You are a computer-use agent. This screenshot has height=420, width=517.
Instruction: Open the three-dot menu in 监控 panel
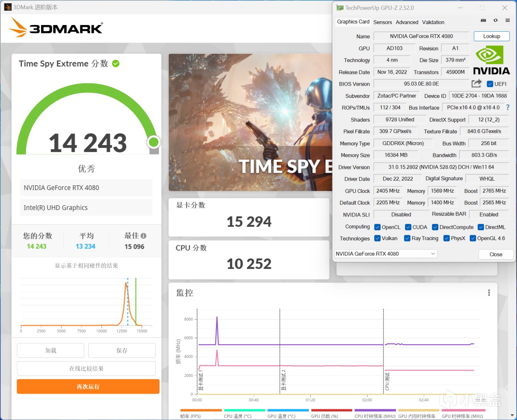489,293
